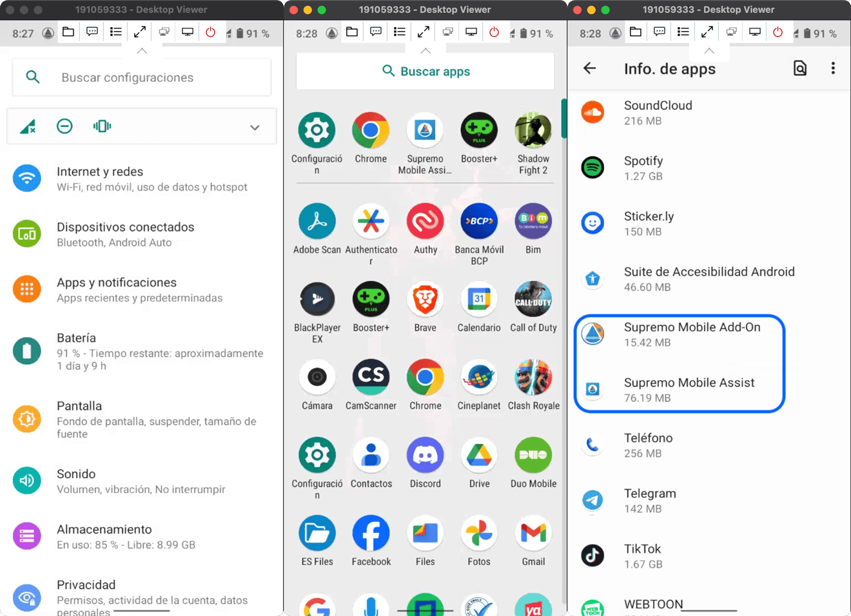Viewport: 851px width, 616px height.
Task: Launch the Brave browser
Action: [425, 300]
